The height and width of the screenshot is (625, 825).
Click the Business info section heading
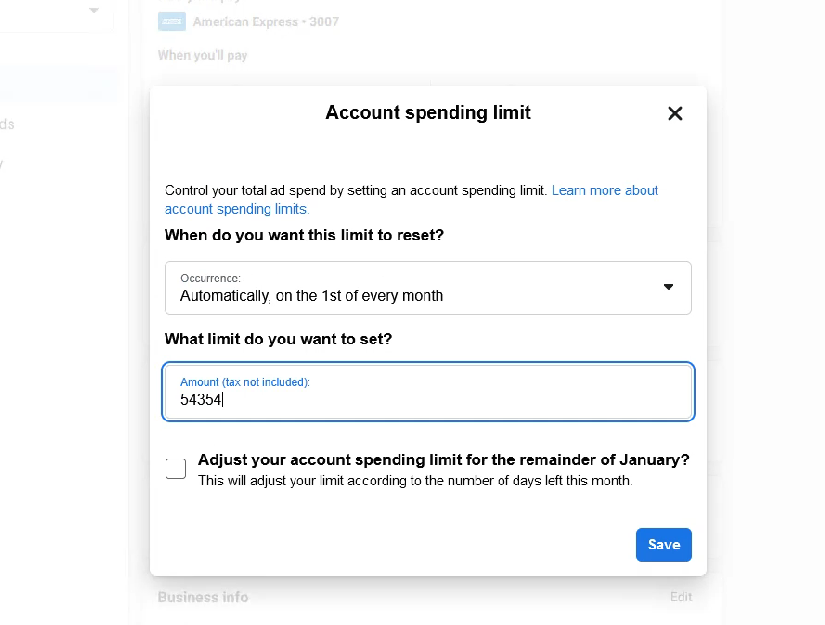pos(203,597)
